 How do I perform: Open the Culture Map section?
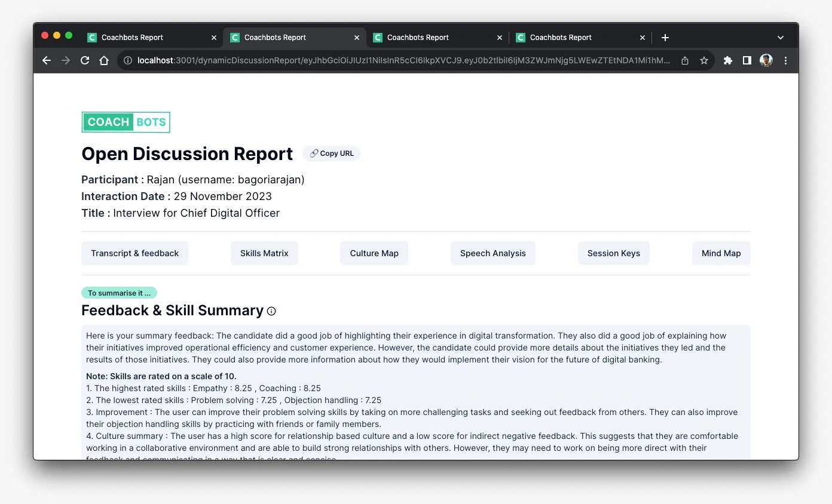(374, 253)
